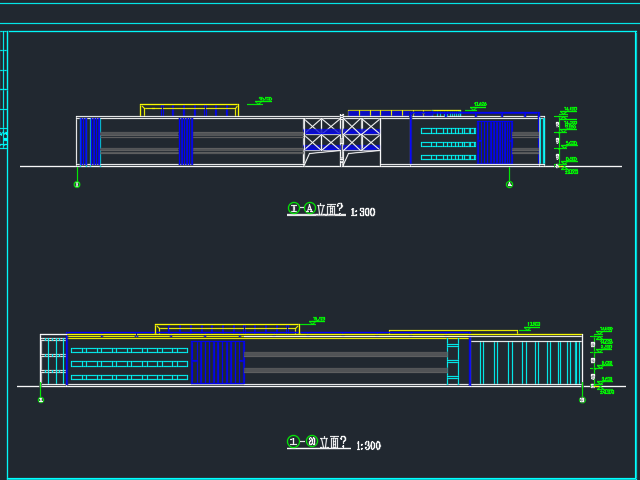Select the green axis bubble at lower drawing's right
Screen dimensions: 640x480
(x=582, y=400)
